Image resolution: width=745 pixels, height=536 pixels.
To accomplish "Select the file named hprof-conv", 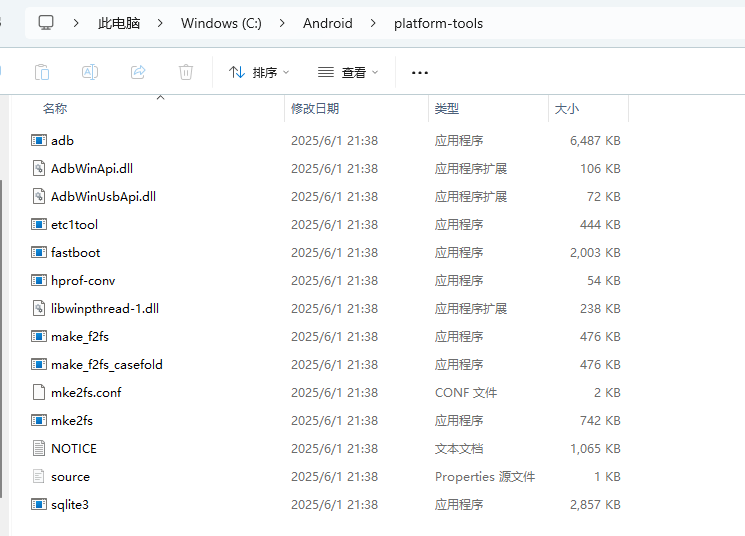I will pos(83,281).
